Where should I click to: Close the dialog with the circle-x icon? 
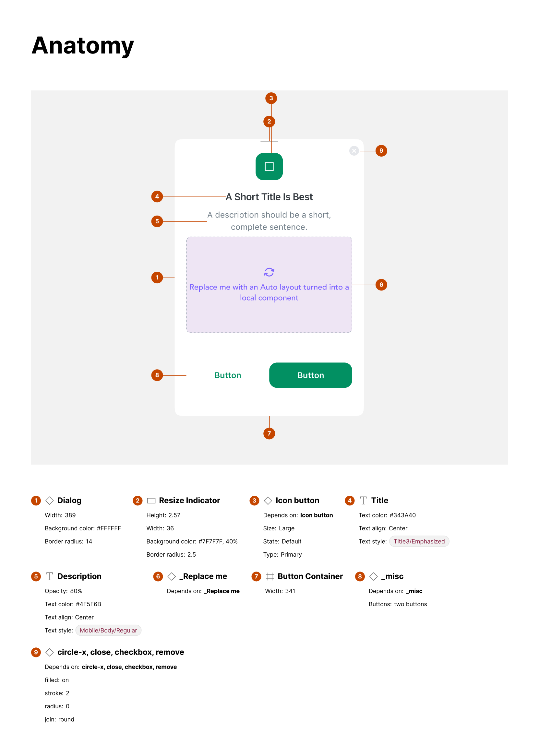[x=354, y=151]
